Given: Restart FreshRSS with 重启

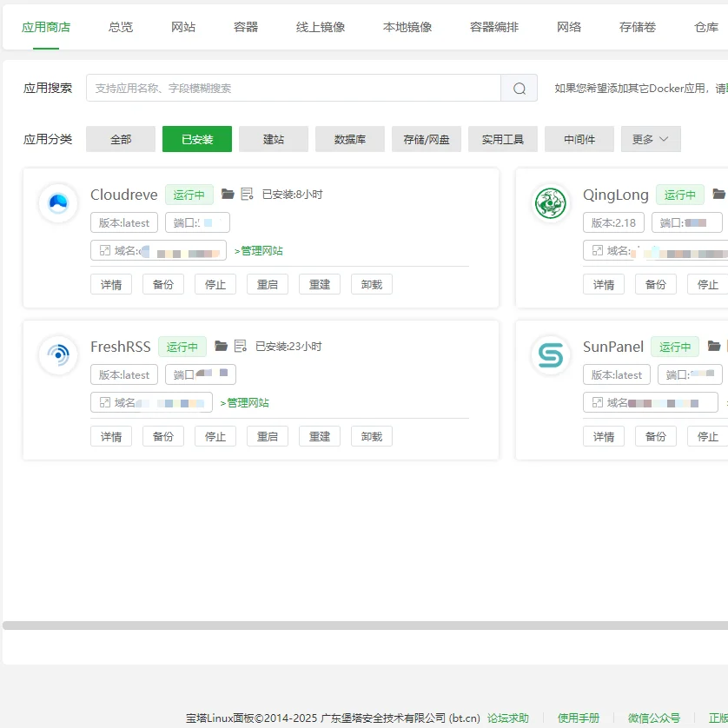Looking at the screenshot, I should click(x=268, y=436).
